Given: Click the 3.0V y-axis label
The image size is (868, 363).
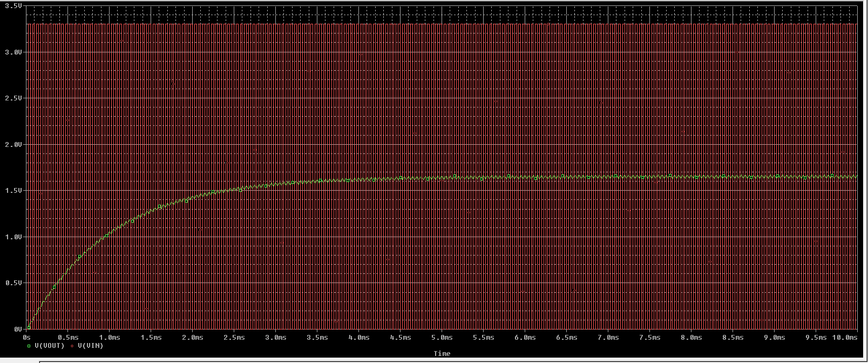Looking at the screenshot, I should pyautogui.click(x=14, y=52).
